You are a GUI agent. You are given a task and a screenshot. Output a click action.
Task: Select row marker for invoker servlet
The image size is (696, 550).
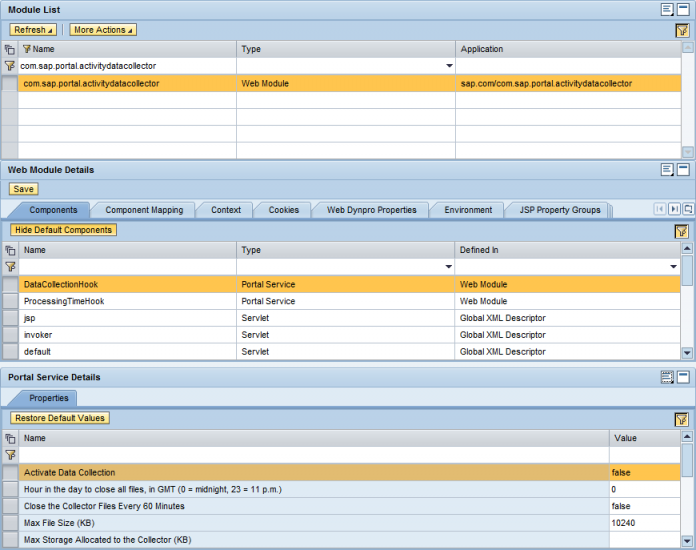coord(10,335)
